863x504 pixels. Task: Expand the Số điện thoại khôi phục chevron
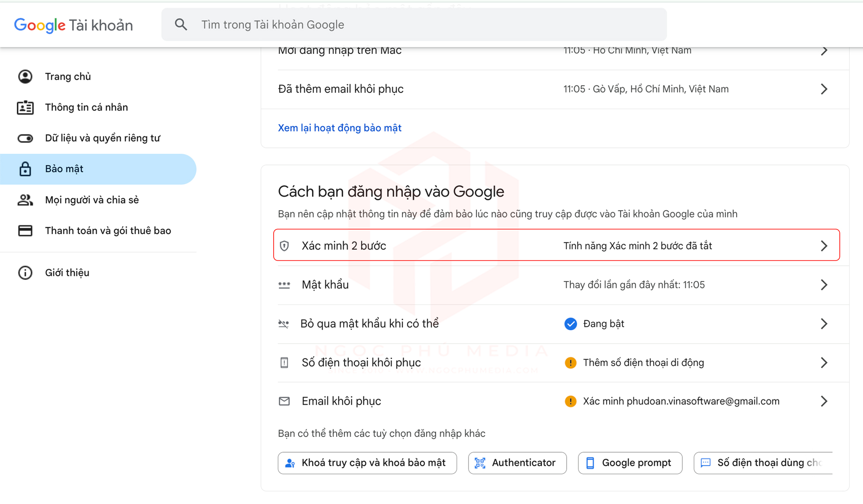(x=824, y=363)
